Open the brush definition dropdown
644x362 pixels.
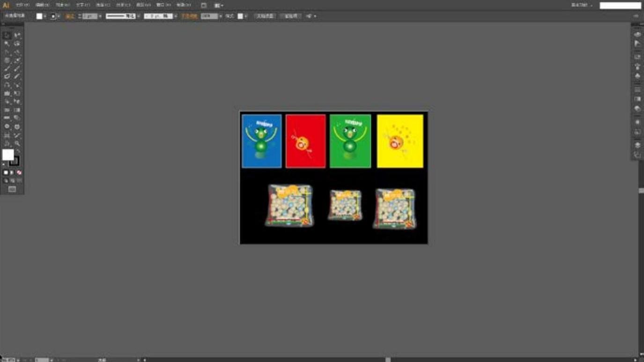pyautogui.click(x=176, y=16)
